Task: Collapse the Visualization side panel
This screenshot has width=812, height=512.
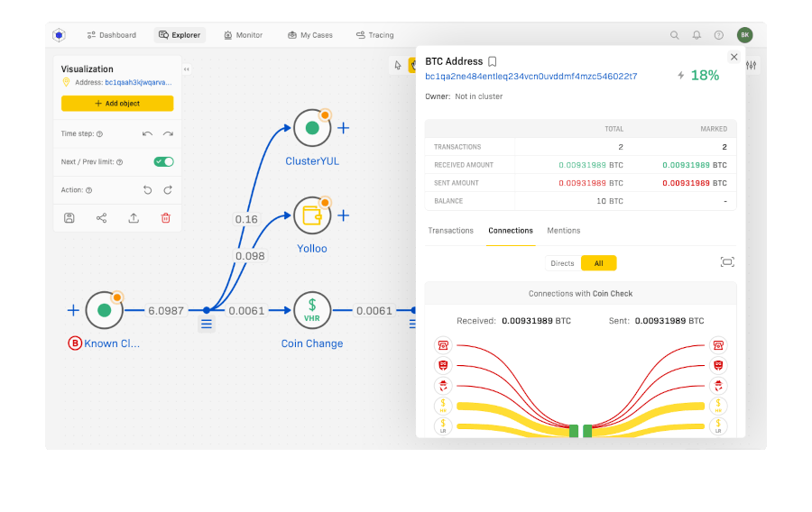Action: [x=187, y=69]
